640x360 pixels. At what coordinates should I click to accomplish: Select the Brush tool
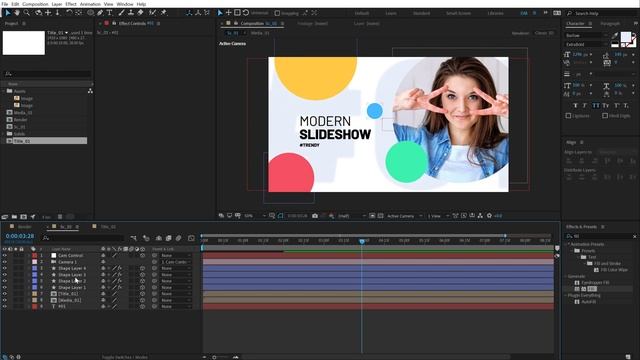(x=121, y=13)
